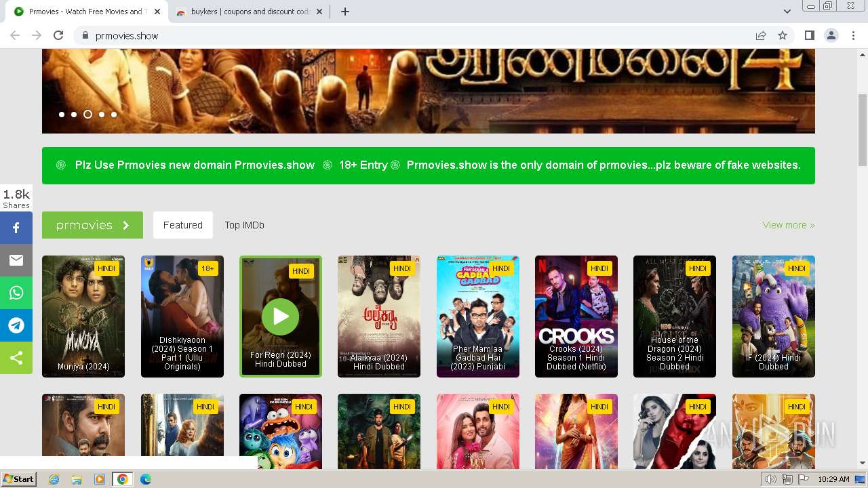
Task: Click the share-this-page icon in address bar
Action: pos(761,35)
